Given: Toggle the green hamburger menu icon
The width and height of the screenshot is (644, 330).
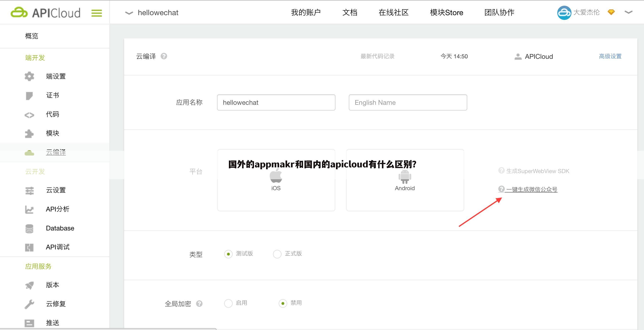Looking at the screenshot, I should 96,13.
